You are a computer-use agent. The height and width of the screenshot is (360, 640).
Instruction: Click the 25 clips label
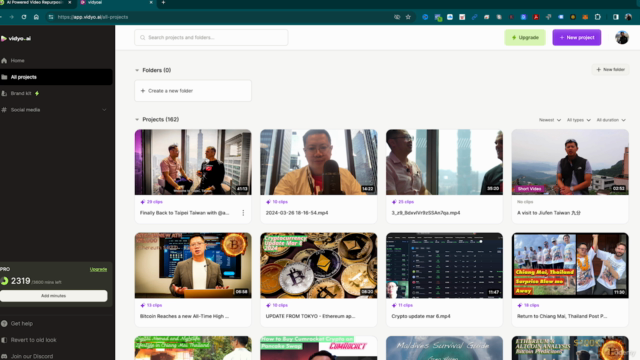(403, 202)
